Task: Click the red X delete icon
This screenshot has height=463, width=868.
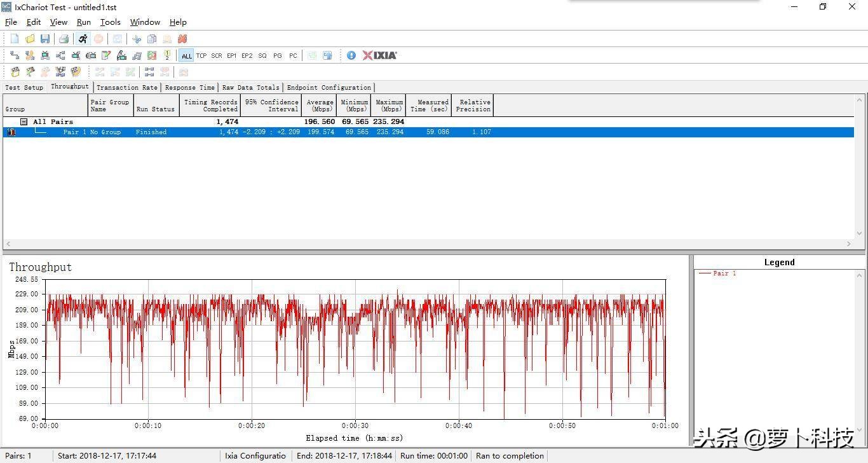Action: click(182, 39)
